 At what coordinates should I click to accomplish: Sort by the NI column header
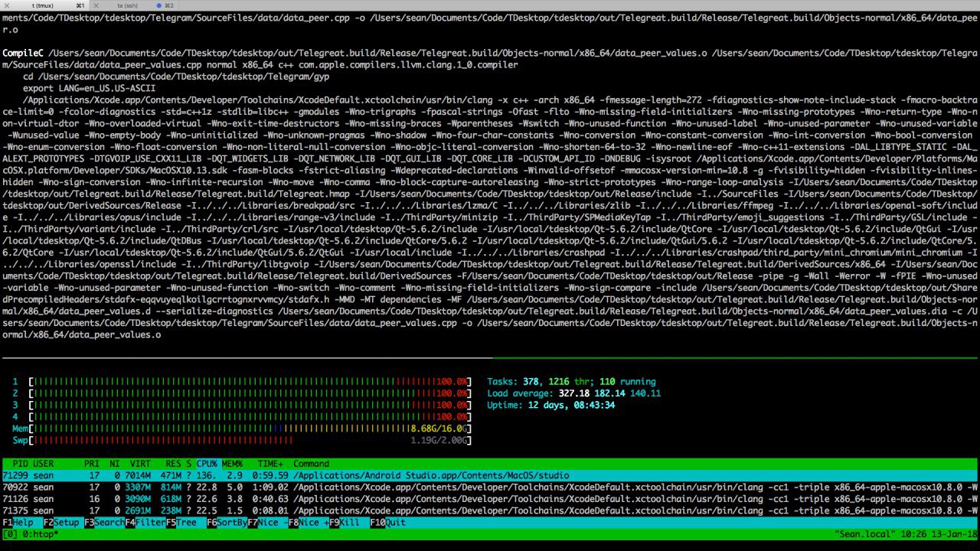115,464
